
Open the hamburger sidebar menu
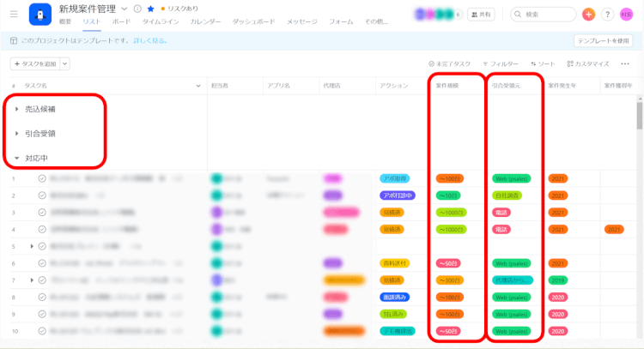[x=14, y=14]
